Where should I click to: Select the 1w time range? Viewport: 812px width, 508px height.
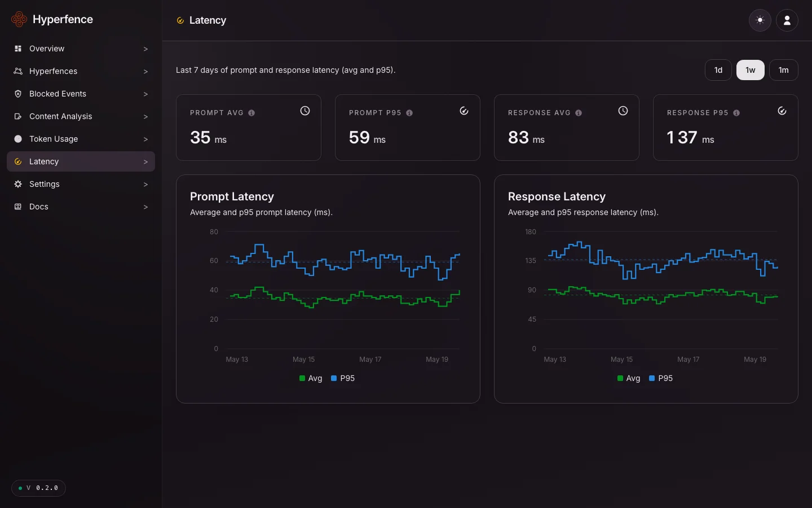tap(751, 70)
